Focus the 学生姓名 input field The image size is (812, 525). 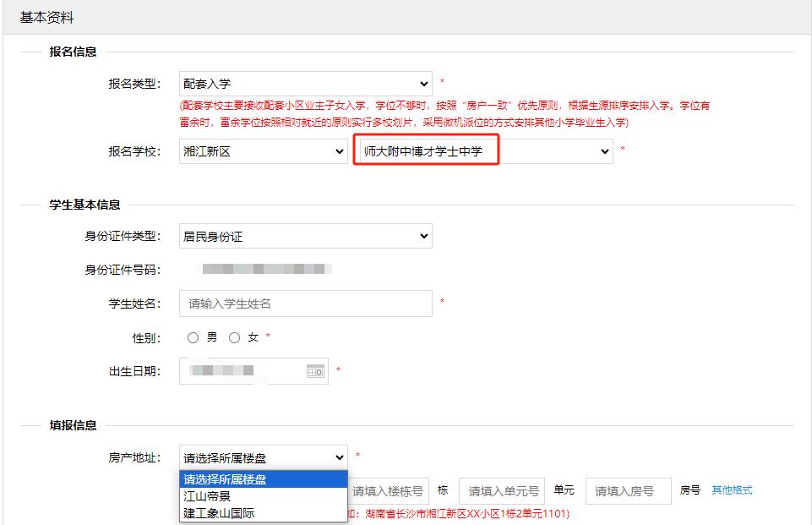(x=305, y=304)
